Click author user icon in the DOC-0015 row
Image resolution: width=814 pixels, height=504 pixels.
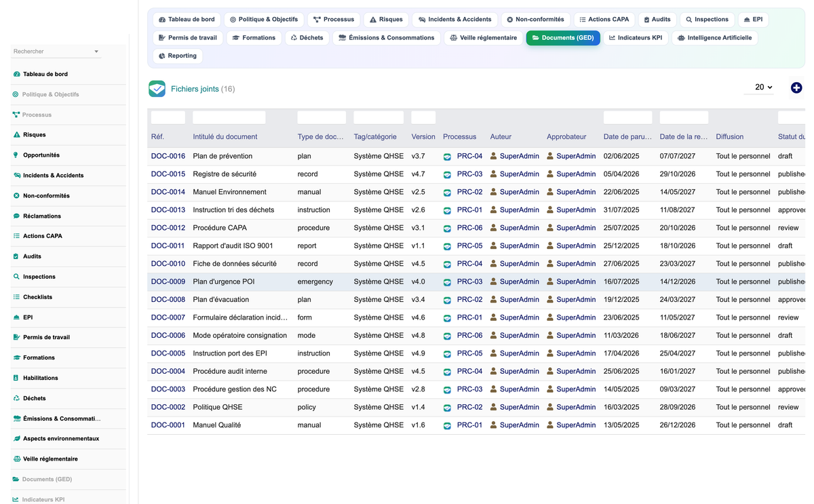tap(494, 174)
